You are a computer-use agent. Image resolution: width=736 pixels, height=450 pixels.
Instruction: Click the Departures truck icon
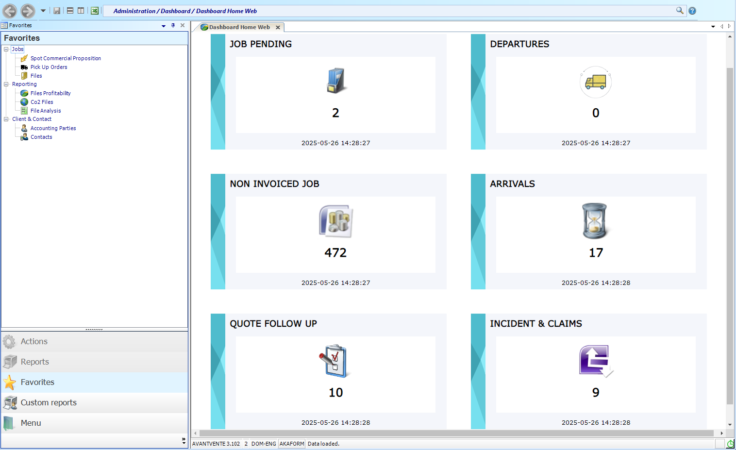tap(595, 82)
